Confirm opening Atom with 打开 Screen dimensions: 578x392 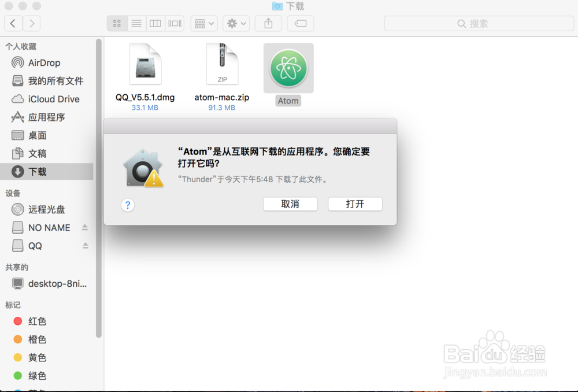tap(355, 204)
